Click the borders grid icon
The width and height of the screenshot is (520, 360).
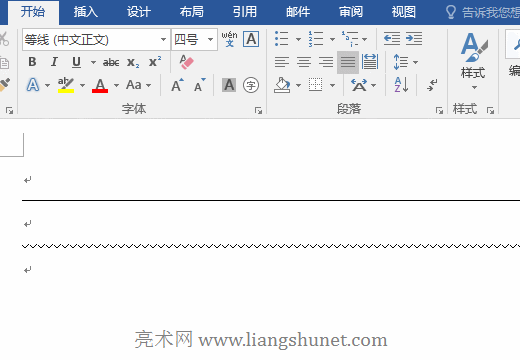point(315,85)
